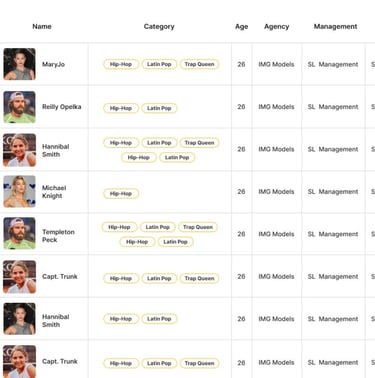This screenshot has height=378, width=375.
Task: Select the Michael Knight name entry
Action: tap(54, 192)
